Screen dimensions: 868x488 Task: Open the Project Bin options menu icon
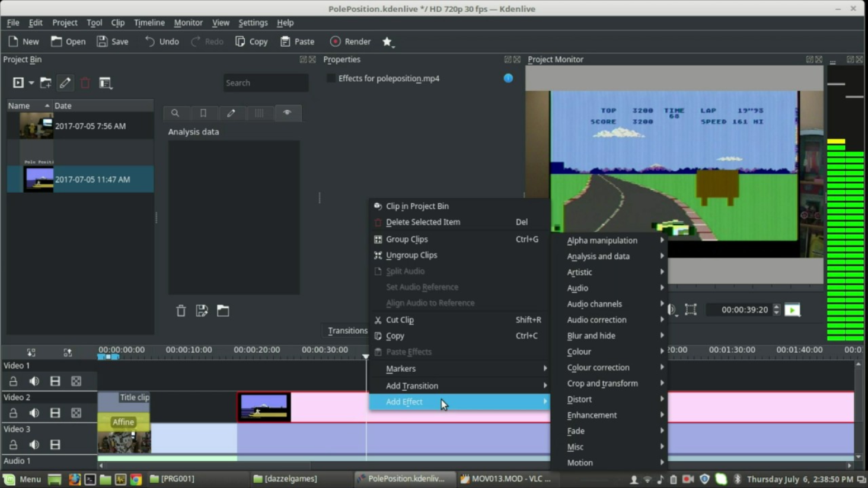(x=106, y=83)
